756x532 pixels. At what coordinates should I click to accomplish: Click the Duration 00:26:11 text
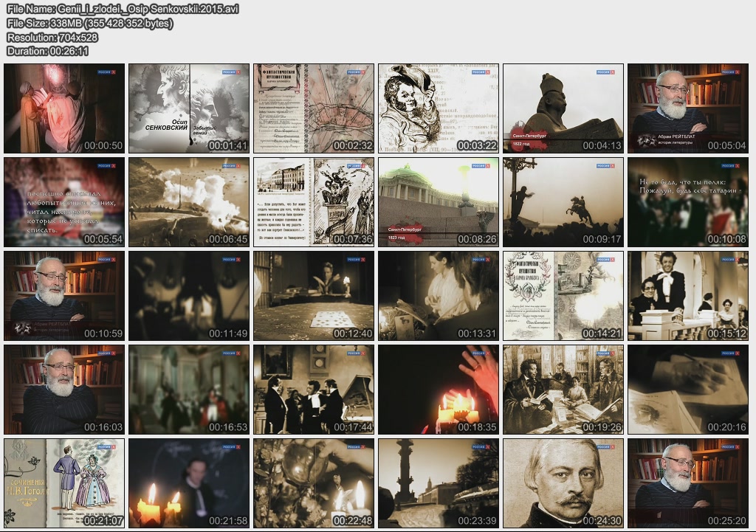48,51
